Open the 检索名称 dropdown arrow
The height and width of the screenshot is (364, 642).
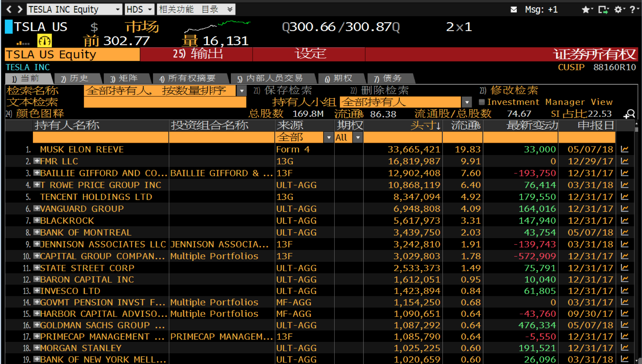pyautogui.click(x=242, y=91)
